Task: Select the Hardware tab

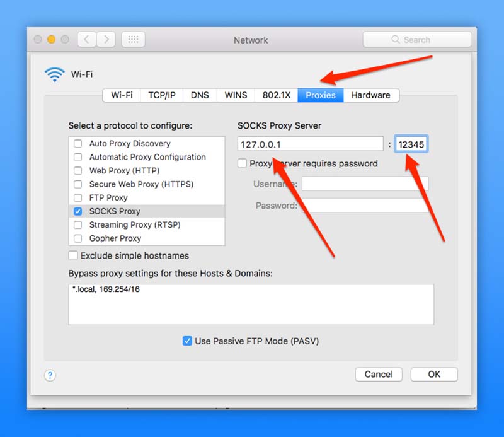Action: click(370, 95)
